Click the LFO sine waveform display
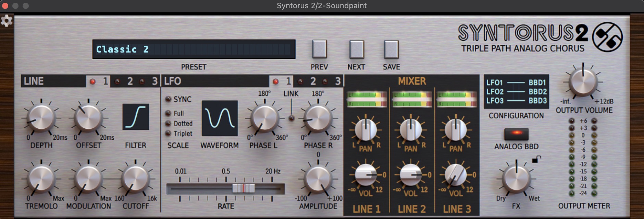Screen dimensions: 644x219 220,118
